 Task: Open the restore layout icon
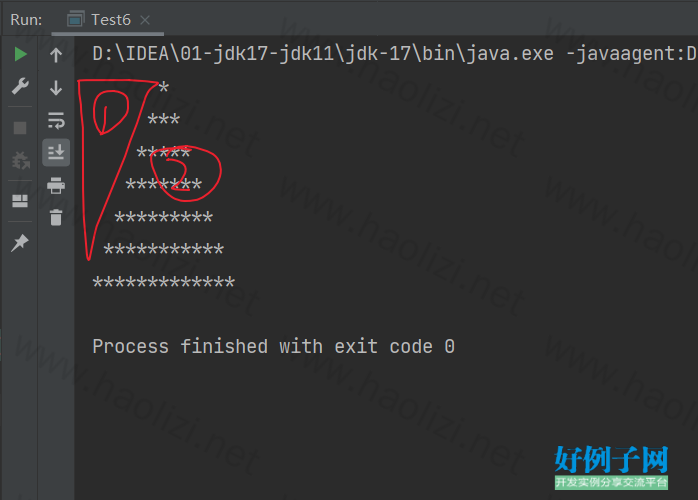pos(20,201)
